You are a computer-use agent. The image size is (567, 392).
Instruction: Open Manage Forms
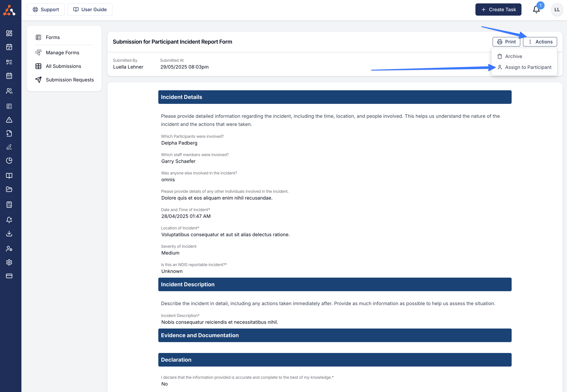64,53
